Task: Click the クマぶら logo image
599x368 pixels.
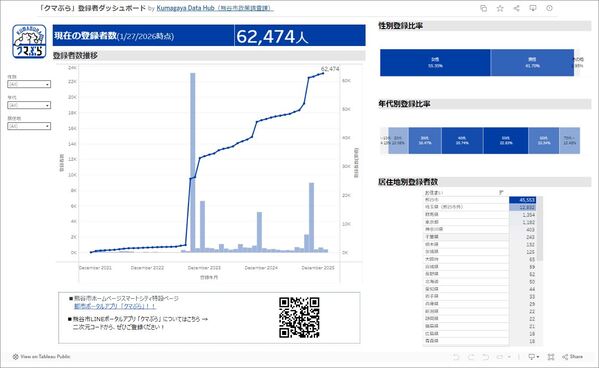Action: click(x=29, y=41)
